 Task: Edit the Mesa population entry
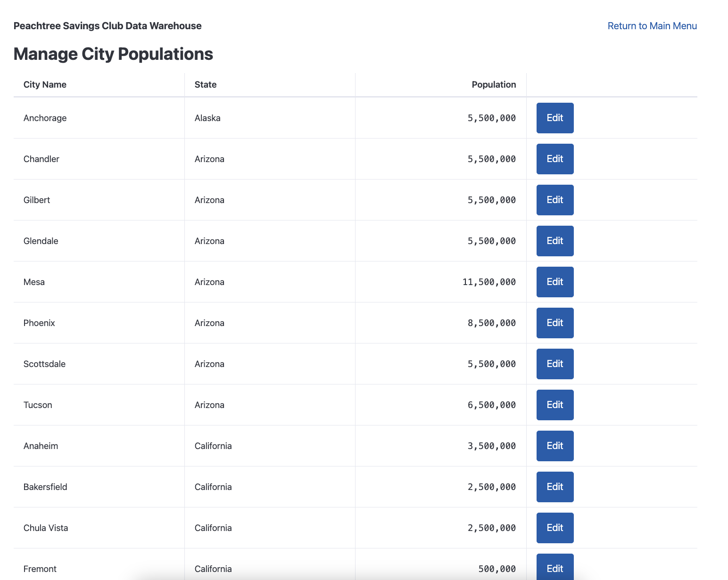click(x=554, y=282)
